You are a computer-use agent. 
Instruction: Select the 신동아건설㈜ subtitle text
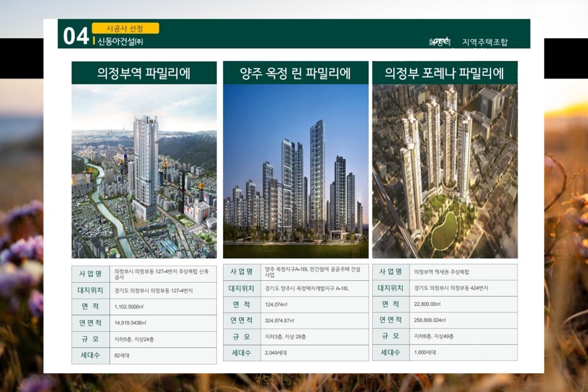[121, 41]
